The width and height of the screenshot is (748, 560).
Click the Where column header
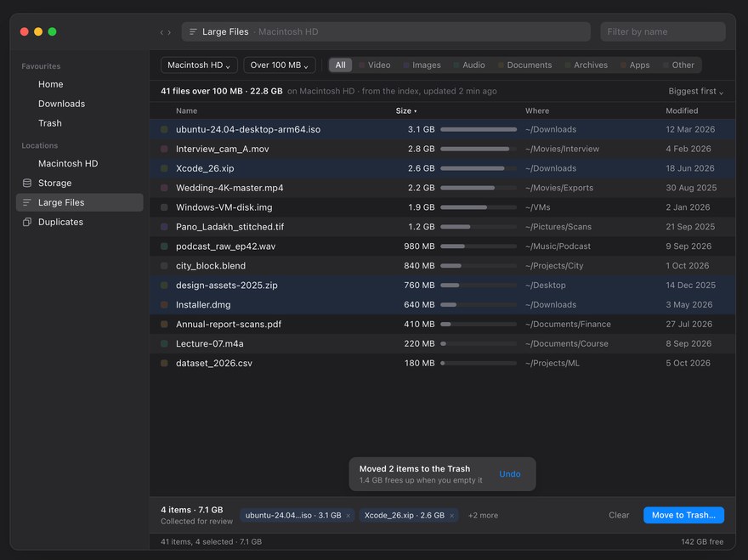click(537, 110)
